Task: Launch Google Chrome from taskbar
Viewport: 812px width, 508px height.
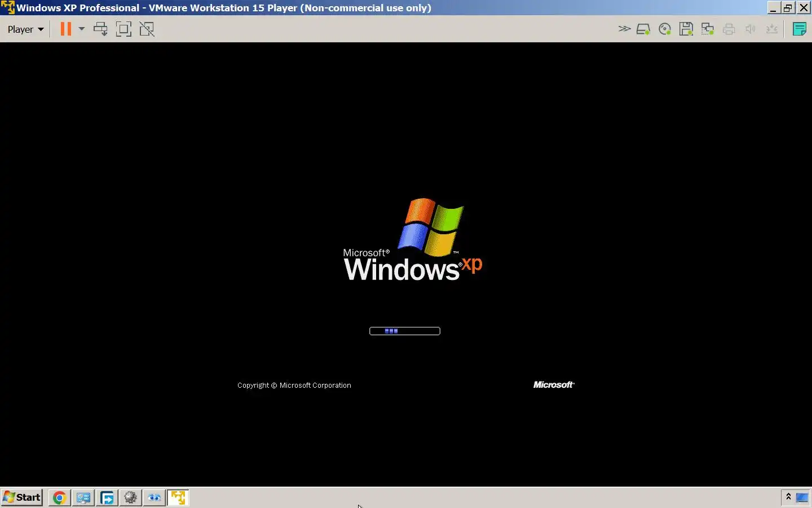Action: pyautogui.click(x=59, y=497)
